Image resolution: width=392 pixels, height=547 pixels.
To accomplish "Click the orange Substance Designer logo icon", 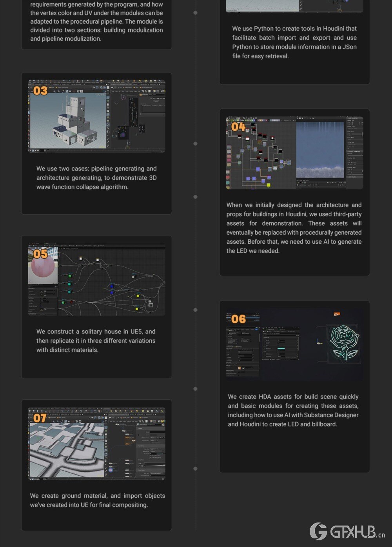I will [x=337, y=314].
